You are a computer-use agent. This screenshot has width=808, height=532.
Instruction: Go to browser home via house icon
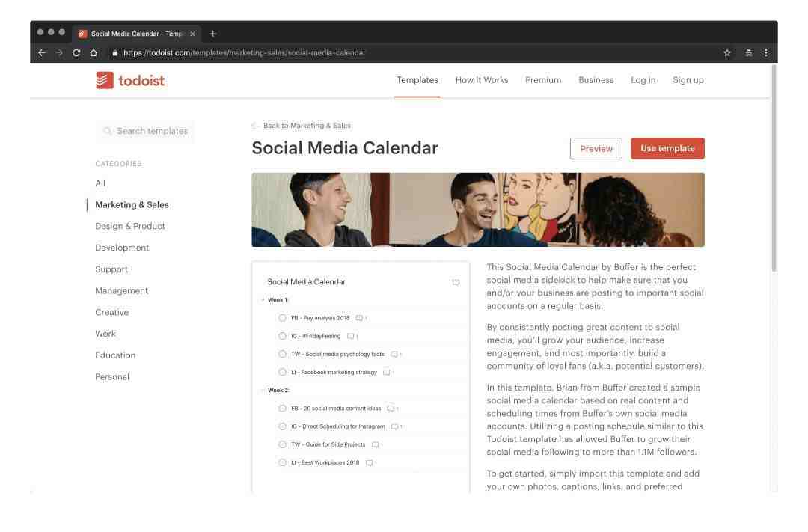coord(94,52)
